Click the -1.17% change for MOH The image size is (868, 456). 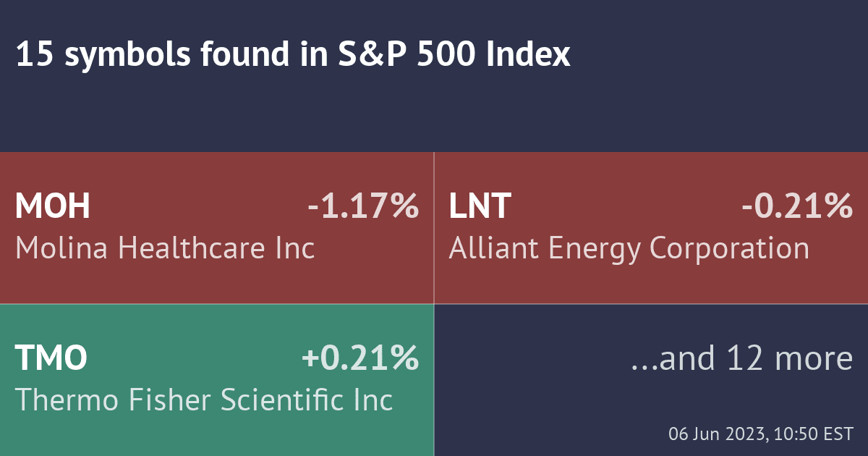[363, 208]
